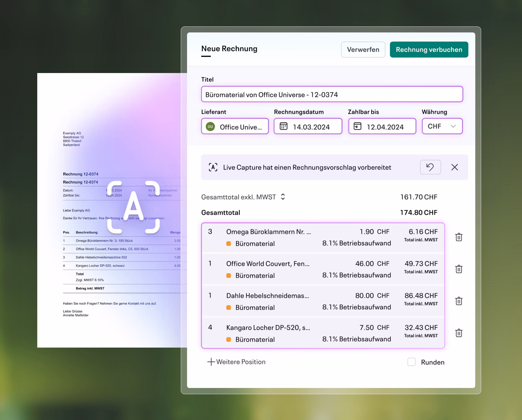The image size is (522, 420).
Task: Dismiss the Live Capture banner
Action: tap(454, 167)
